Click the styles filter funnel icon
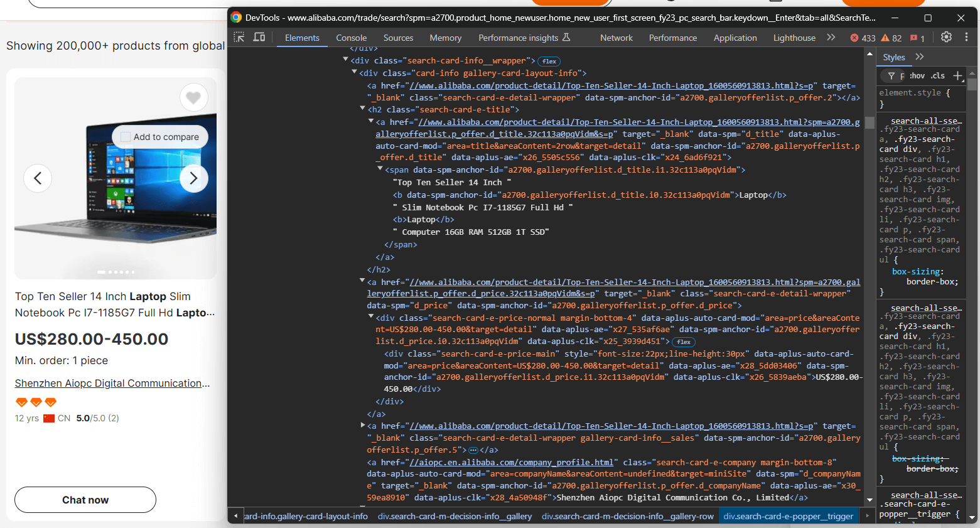980x528 pixels. pyautogui.click(x=891, y=76)
